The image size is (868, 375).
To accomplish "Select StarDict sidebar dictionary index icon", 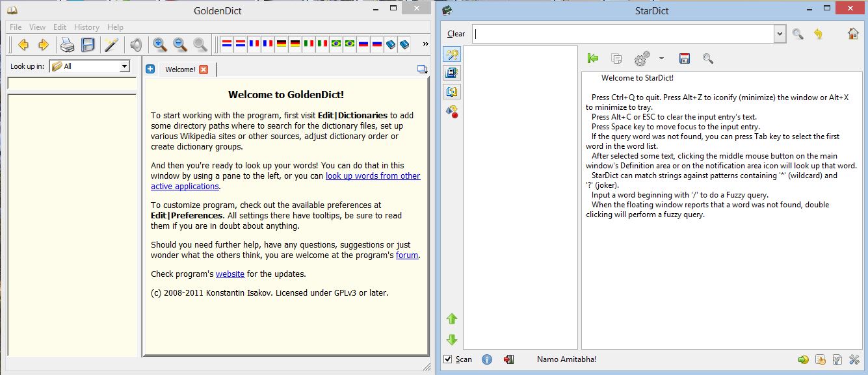I will coord(452,73).
